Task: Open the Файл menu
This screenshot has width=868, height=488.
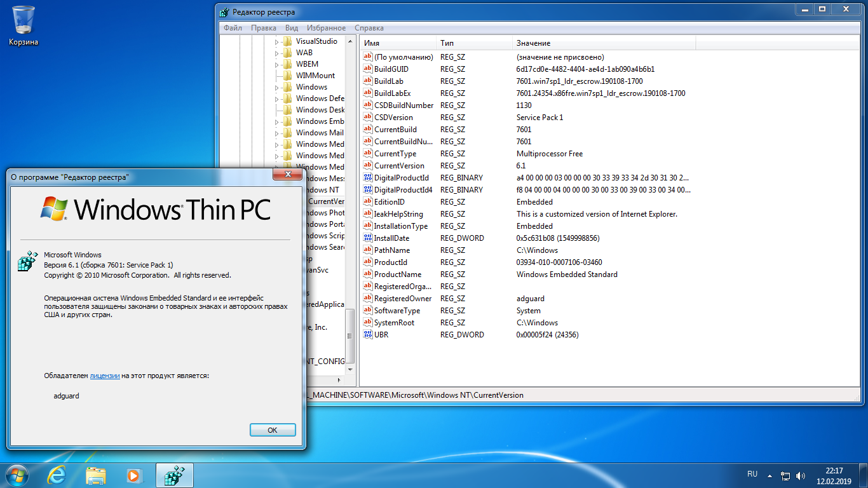Action: click(x=233, y=28)
